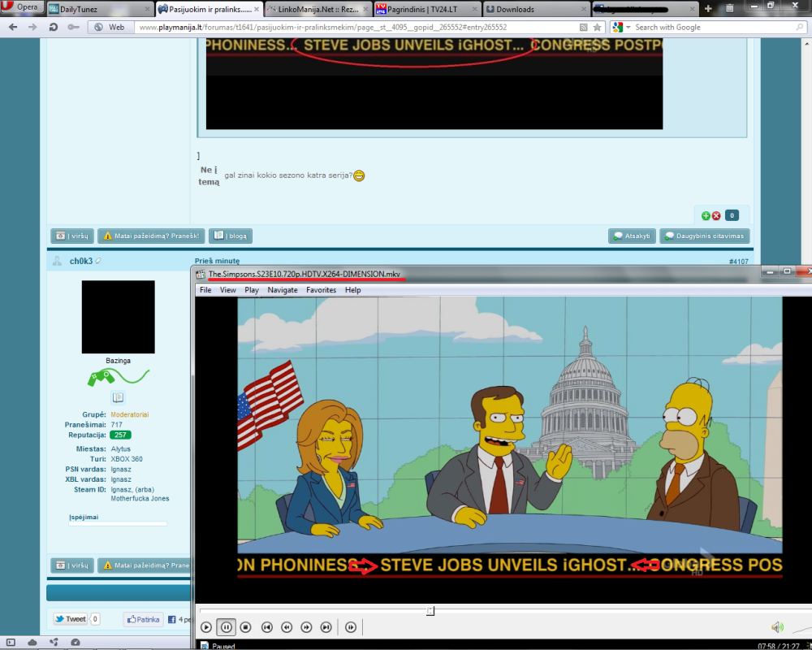The width and height of the screenshot is (812, 650).
Task: Open the Favorites menu in media player
Action: [321, 290]
